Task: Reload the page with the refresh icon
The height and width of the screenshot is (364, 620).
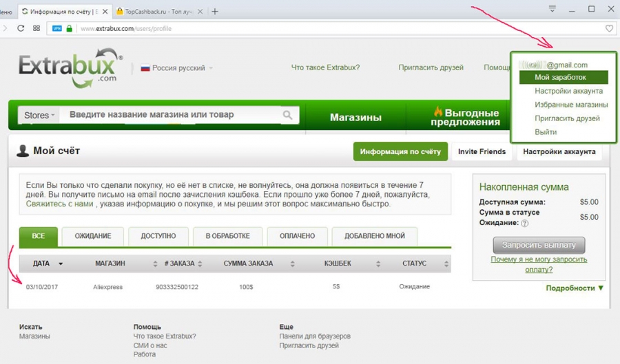Action: pos(21,28)
